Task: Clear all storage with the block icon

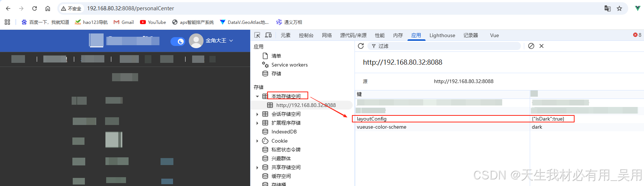Action: tap(531, 46)
